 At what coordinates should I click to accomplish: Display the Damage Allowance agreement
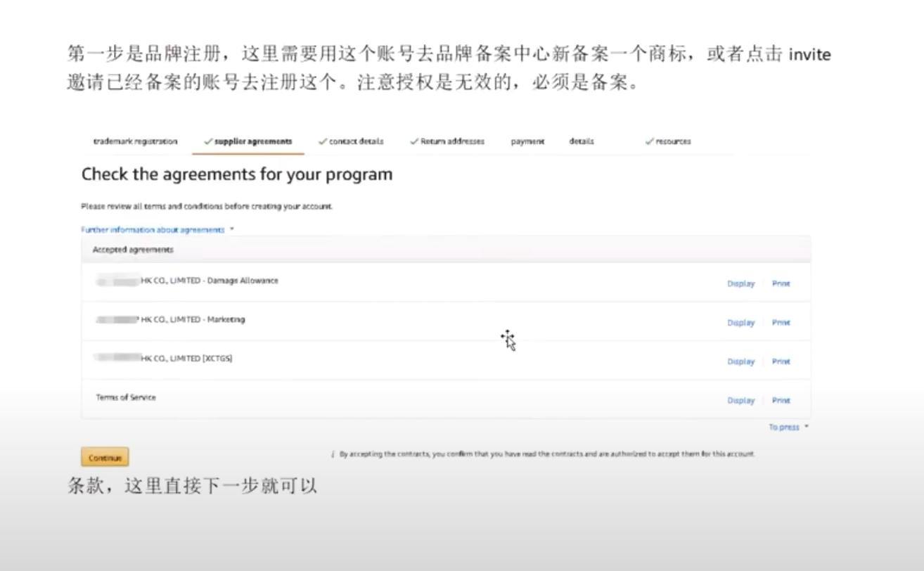(740, 283)
